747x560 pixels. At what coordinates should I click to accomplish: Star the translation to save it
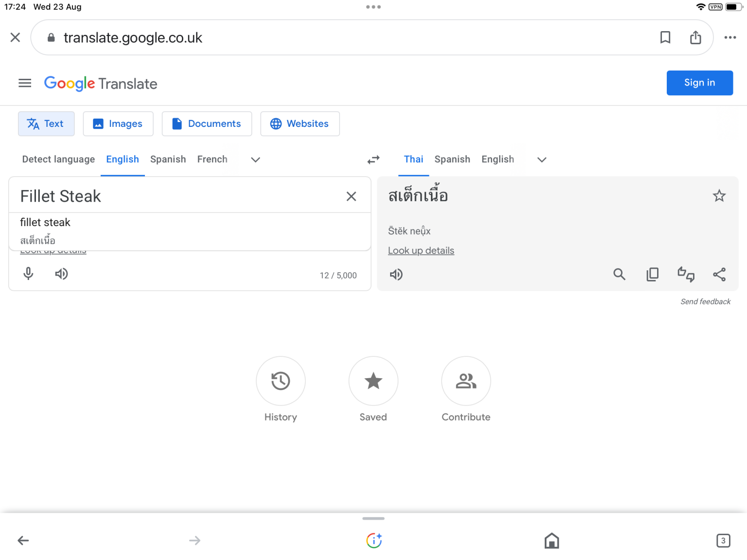pos(719,196)
